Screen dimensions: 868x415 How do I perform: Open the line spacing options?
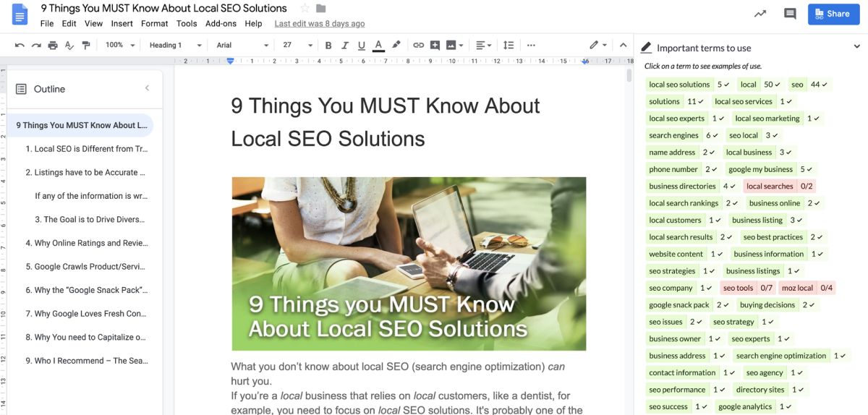[508, 45]
